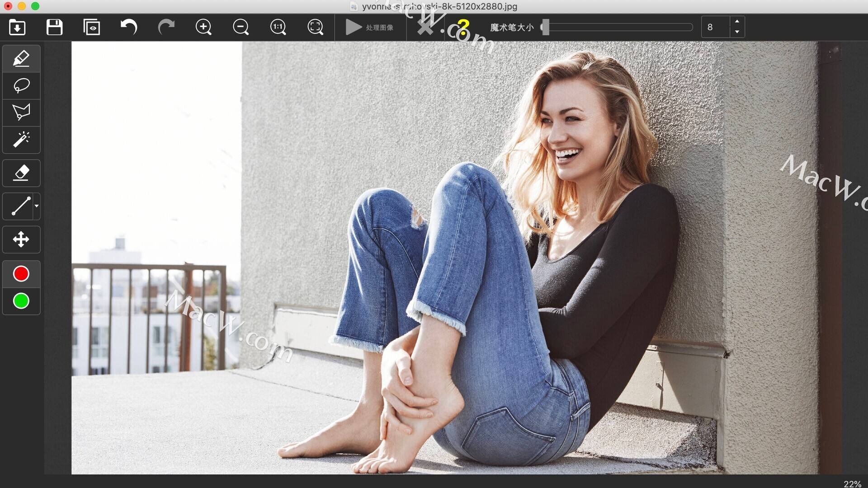The height and width of the screenshot is (488, 868).
Task: Zoom out of the image
Action: (241, 27)
